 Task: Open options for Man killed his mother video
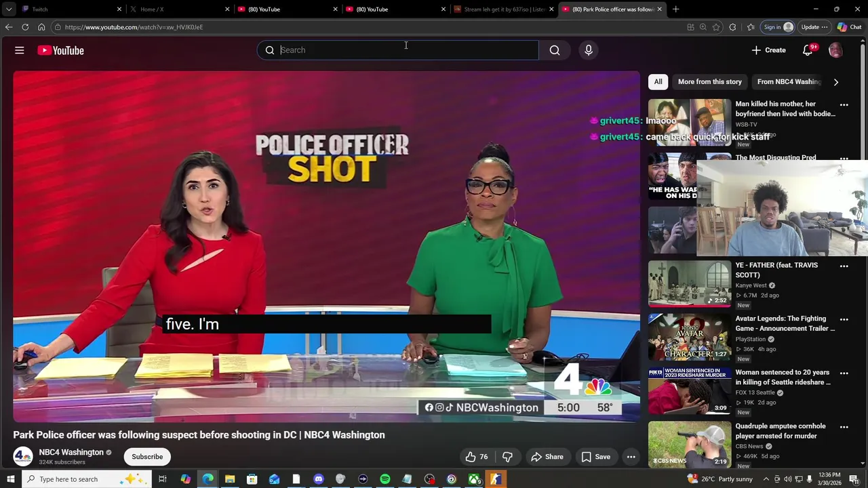point(844,105)
